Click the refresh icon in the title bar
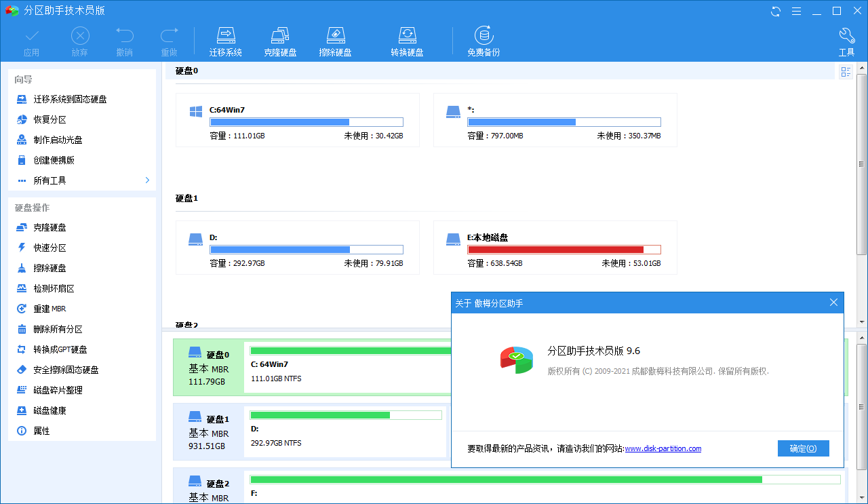The width and height of the screenshot is (868, 504). [x=775, y=11]
